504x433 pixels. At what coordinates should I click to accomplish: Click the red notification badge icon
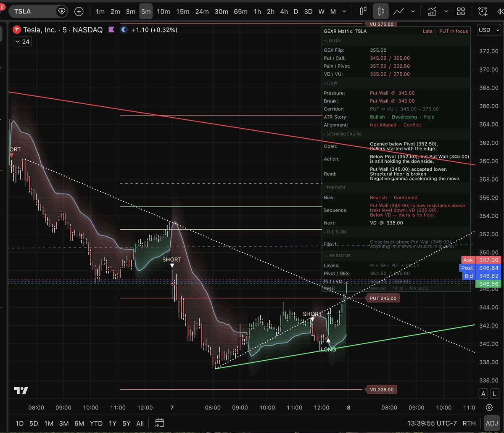click(2, 7)
